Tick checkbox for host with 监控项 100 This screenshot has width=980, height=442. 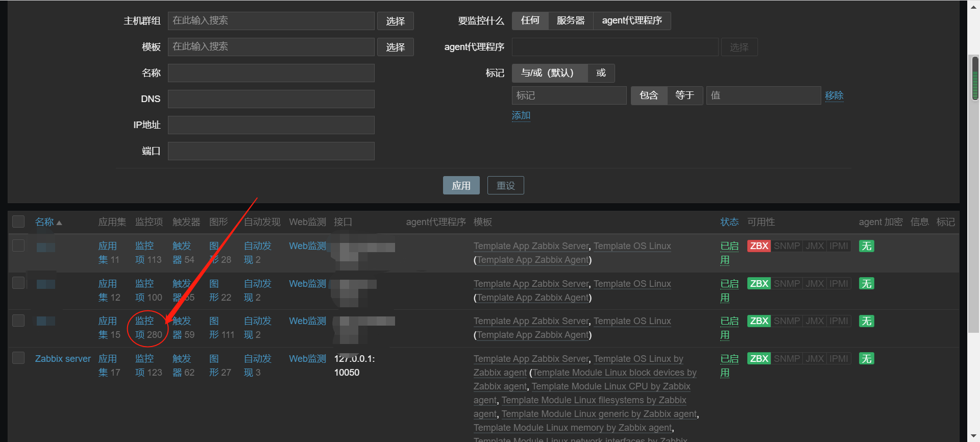[x=18, y=283]
